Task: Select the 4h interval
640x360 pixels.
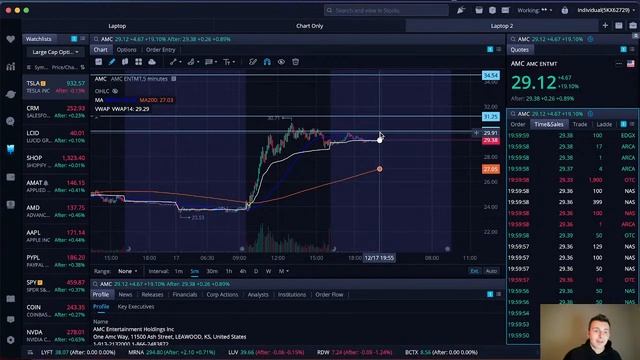Action: [243, 271]
